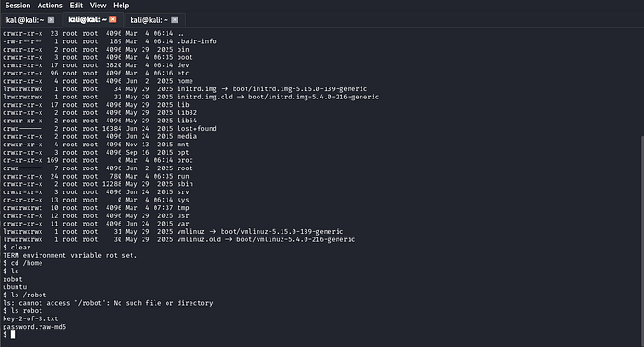Close the first kali@kali tab

[51, 19]
